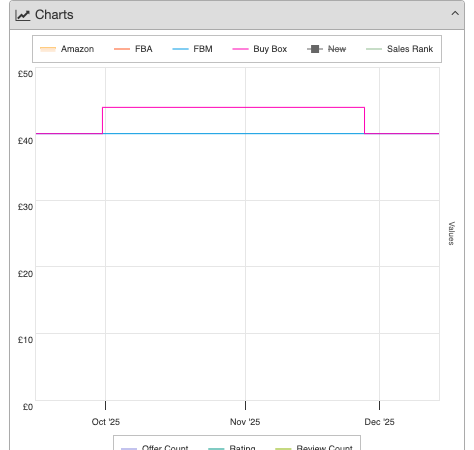
Task: Click the orange Amazon legend swatch
Action: 48,49
